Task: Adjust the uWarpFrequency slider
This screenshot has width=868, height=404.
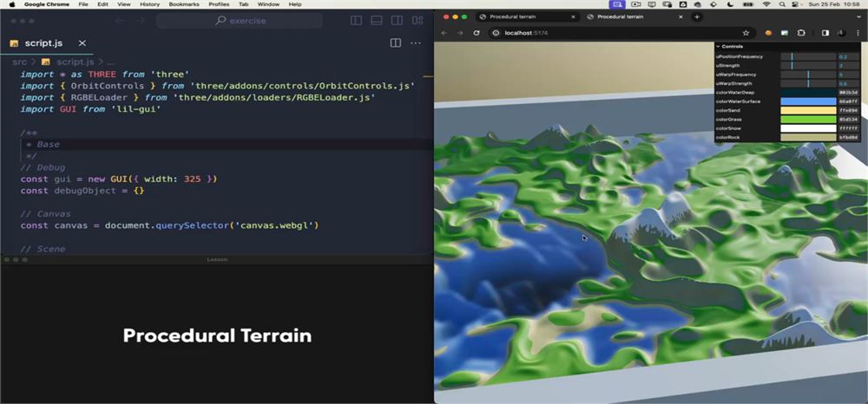Action: (807, 74)
